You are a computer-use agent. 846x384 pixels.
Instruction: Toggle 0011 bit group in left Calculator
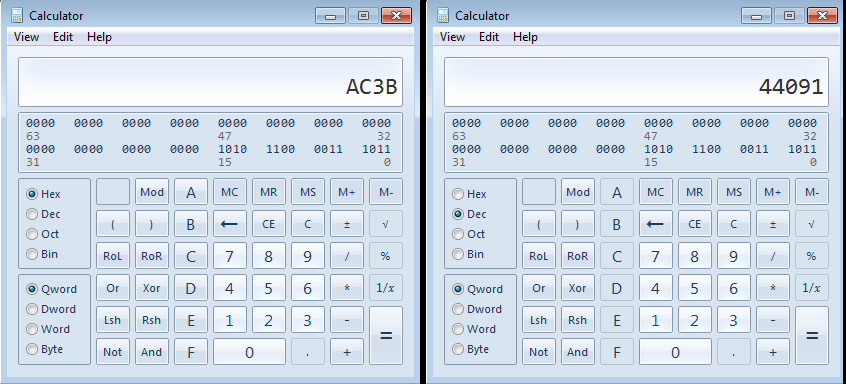[x=328, y=149]
